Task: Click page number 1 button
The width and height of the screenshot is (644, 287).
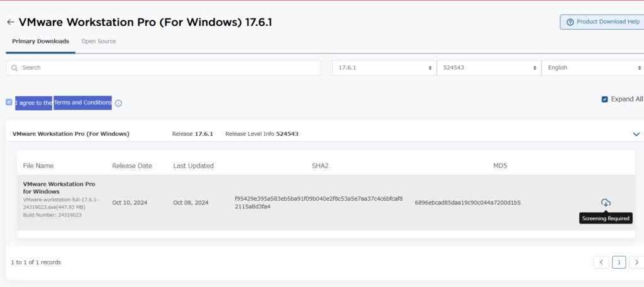Action: [x=619, y=262]
